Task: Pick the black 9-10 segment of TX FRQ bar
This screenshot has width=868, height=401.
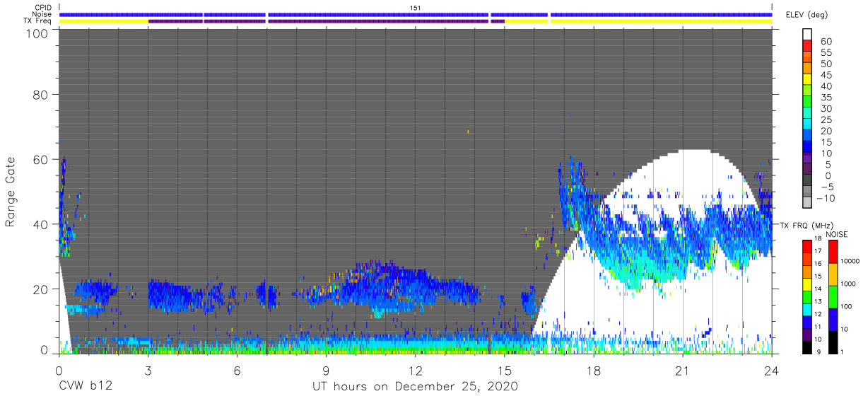Action: tap(809, 347)
